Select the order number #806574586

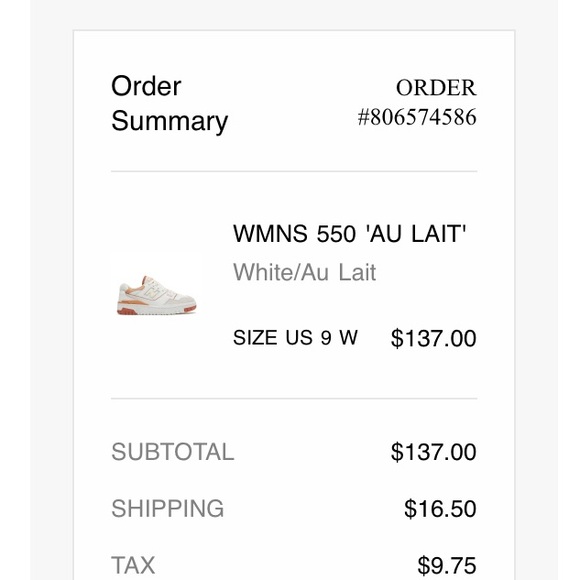[417, 117]
